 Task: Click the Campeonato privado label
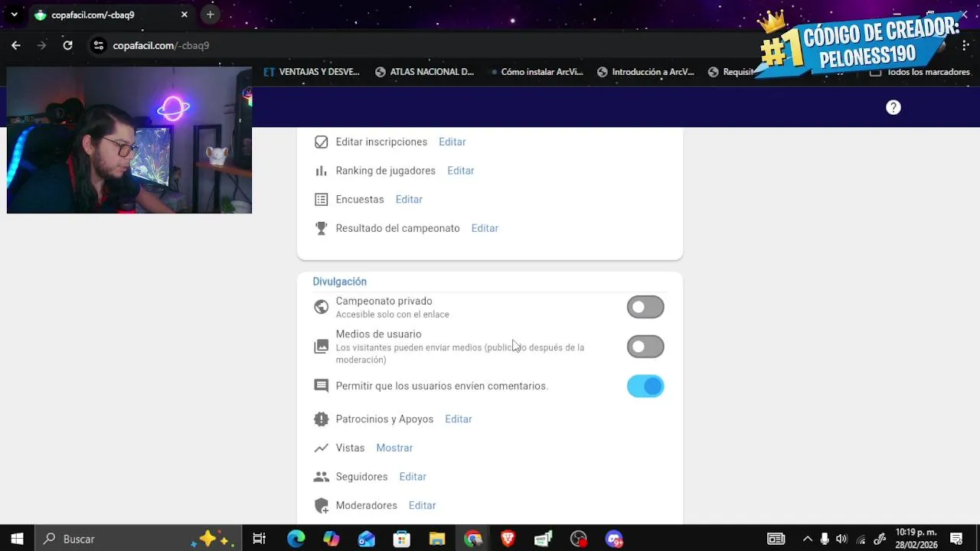click(x=384, y=301)
